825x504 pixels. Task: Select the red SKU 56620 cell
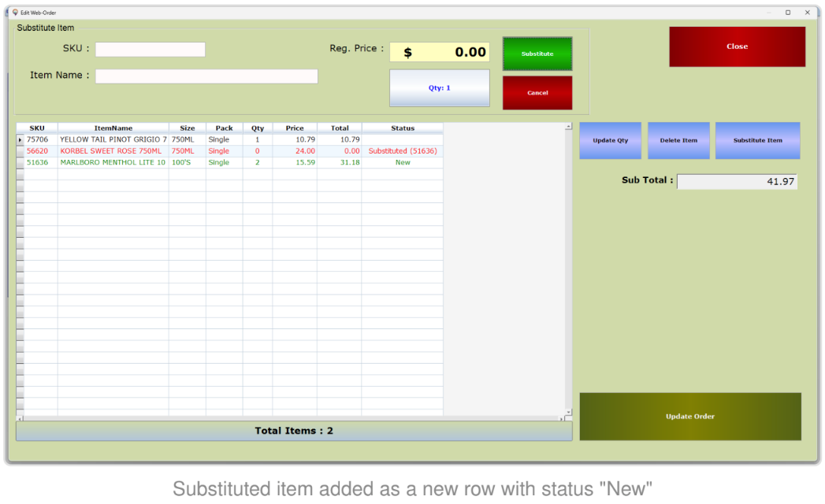pyautogui.click(x=40, y=151)
